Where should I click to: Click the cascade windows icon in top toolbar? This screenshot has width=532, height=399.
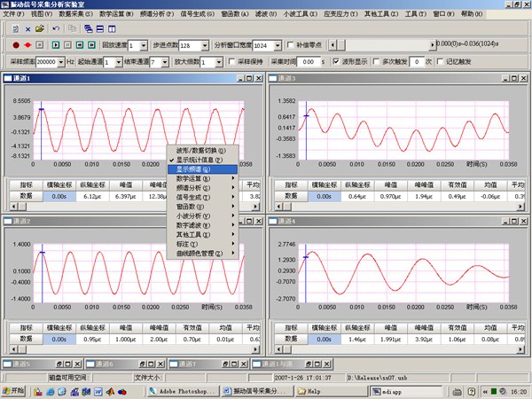88,27
